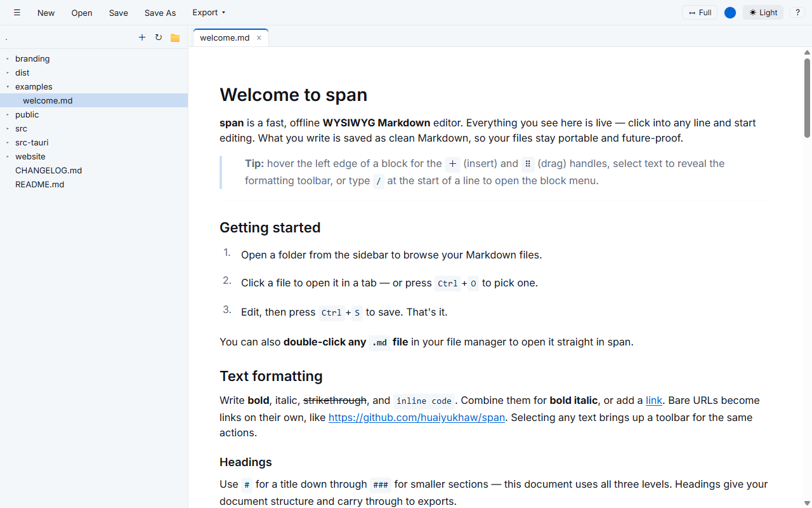The height and width of the screenshot is (508, 812).
Task: Click the '###' inline code
Action: [381, 485]
